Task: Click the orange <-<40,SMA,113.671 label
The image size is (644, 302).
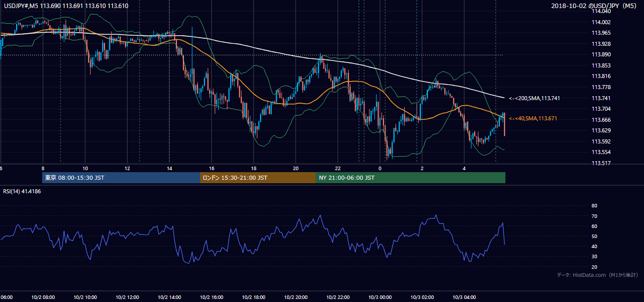Action: (x=533, y=118)
